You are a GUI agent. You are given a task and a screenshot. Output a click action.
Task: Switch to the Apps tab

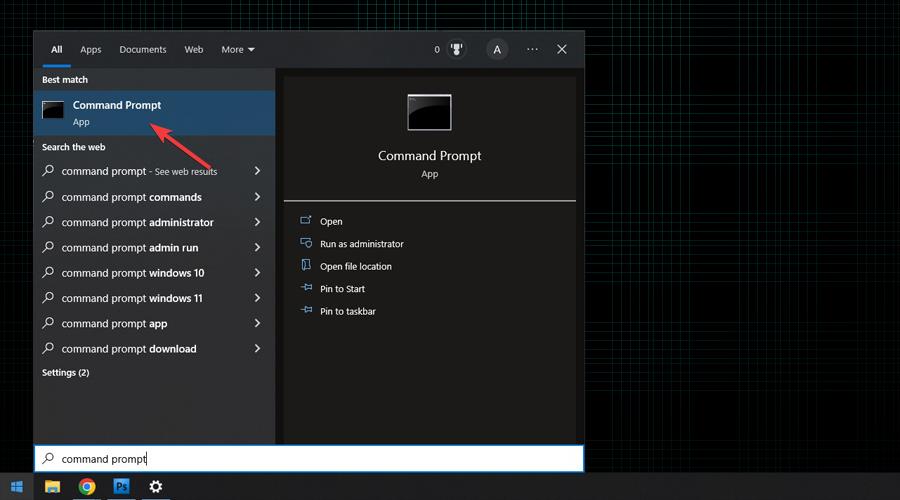click(91, 50)
